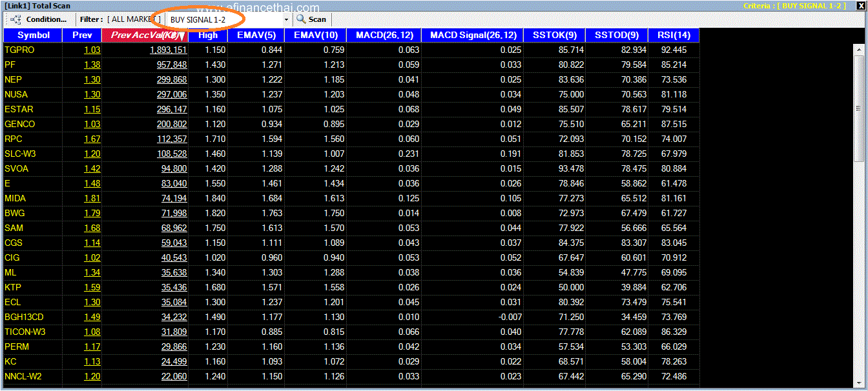Click PrevAccVal 22,060 for NNCL-W2
868x391 pixels.
(x=174, y=376)
